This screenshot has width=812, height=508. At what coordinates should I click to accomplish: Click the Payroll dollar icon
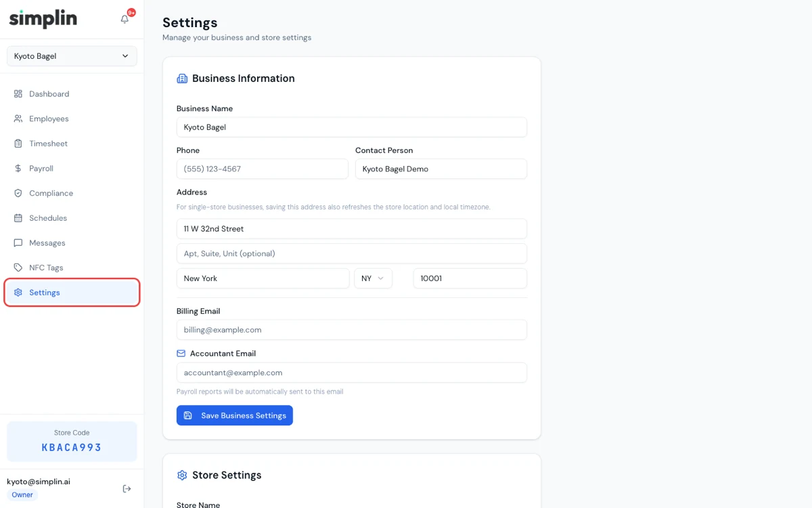[18, 169]
